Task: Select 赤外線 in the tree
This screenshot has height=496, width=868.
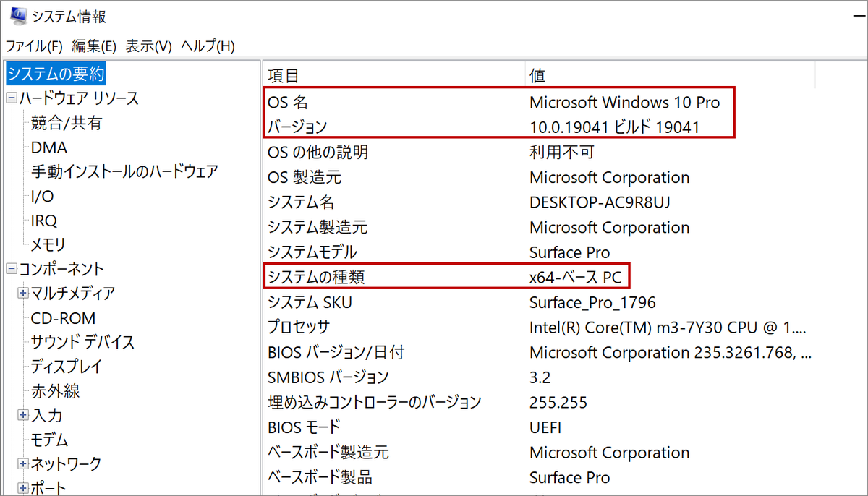Action: coord(55,391)
